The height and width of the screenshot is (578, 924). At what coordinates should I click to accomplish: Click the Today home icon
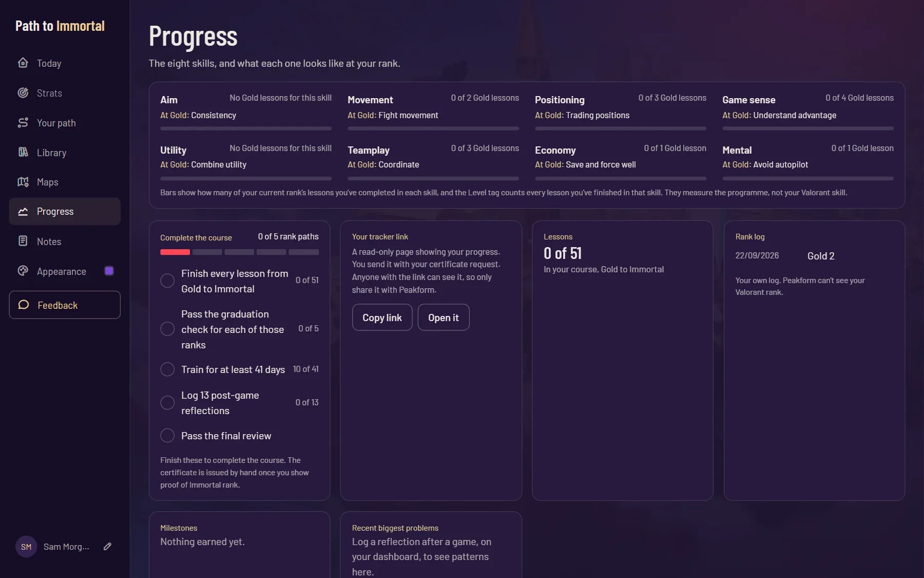23,63
